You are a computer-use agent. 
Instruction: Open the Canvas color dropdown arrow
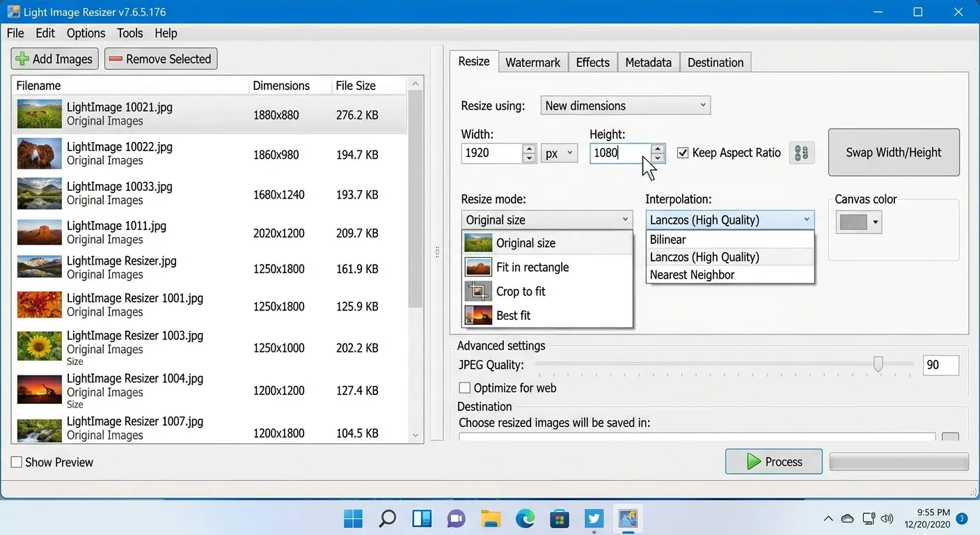coord(876,223)
